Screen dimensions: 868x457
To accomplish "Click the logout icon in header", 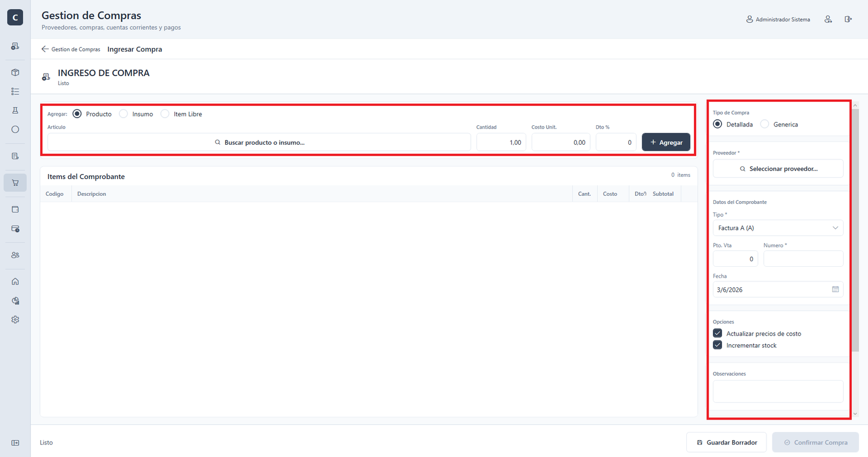I will [848, 20].
